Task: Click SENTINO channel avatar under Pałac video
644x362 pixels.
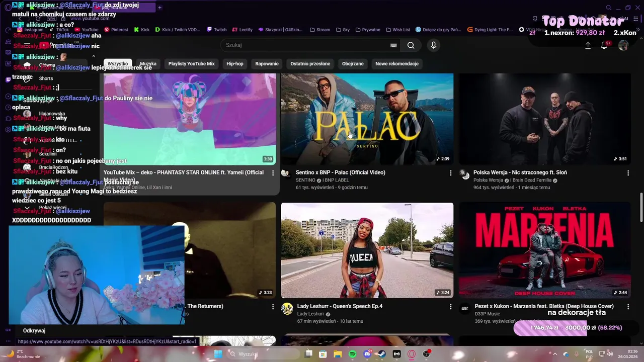Action: pos(286,173)
